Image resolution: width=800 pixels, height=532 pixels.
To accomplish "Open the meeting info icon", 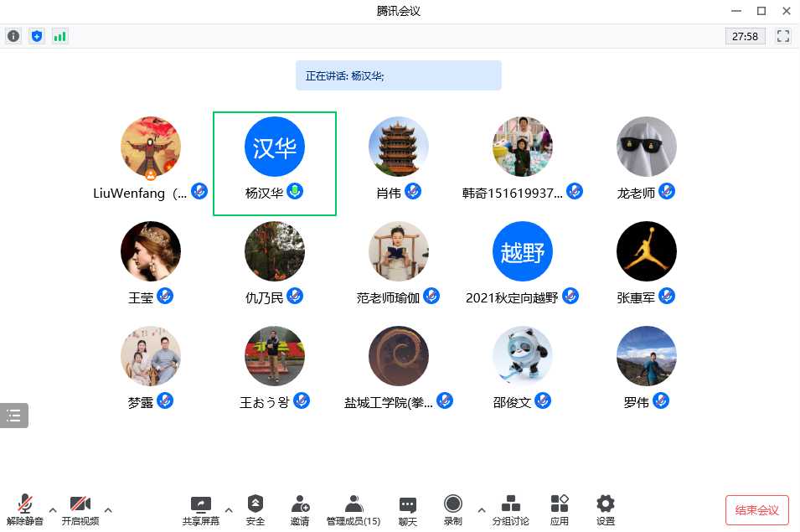I will (13, 36).
